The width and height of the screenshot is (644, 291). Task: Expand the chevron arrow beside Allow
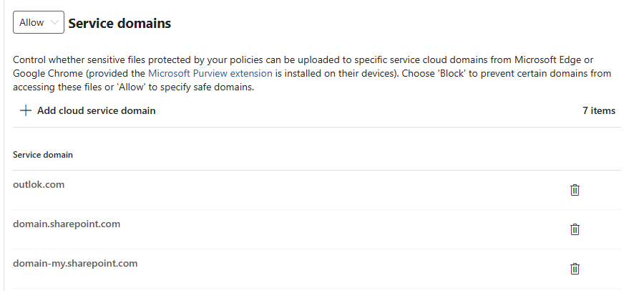point(55,23)
